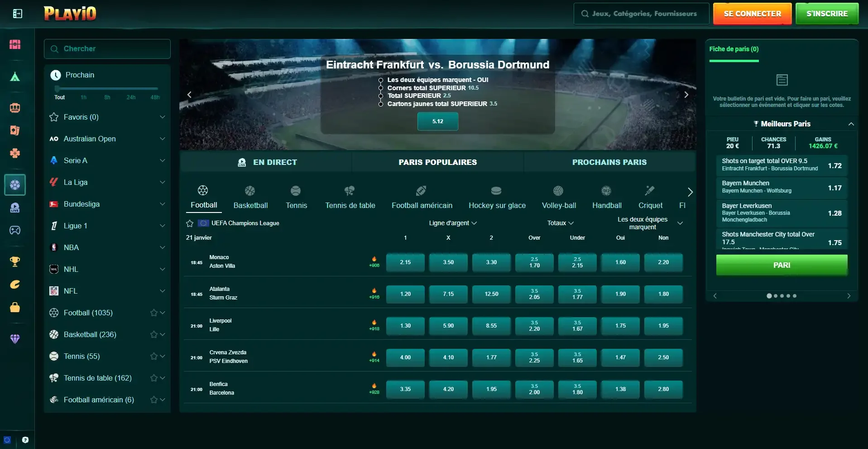The image size is (868, 449).
Task: Click the Prochain time slider handle
Action: pyautogui.click(x=57, y=89)
